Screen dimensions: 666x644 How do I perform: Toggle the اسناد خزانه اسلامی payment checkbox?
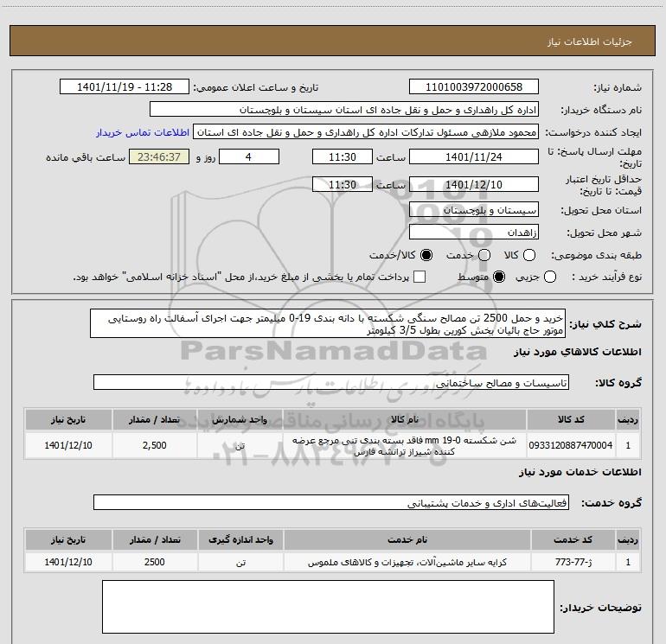pyautogui.click(x=419, y=277)
